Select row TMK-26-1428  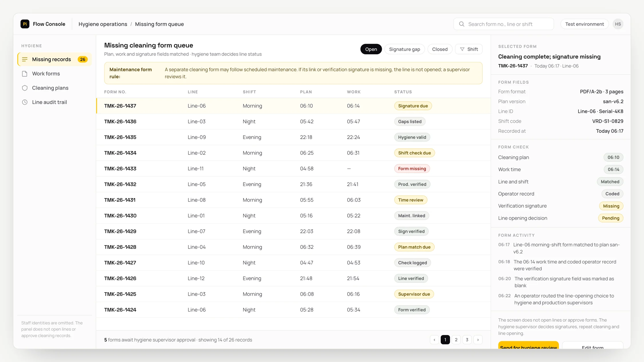(x=293, y=247)
